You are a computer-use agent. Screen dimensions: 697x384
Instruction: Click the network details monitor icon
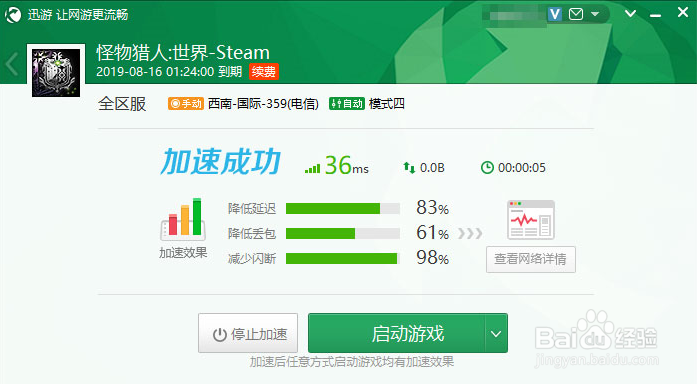point(531,220)
